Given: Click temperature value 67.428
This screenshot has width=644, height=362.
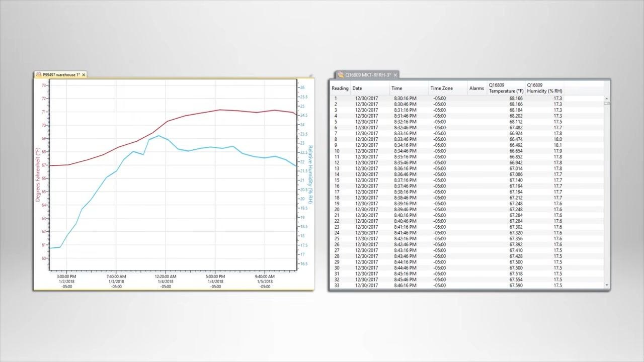Looking at the screenshot, I should (x=516, y=256).
